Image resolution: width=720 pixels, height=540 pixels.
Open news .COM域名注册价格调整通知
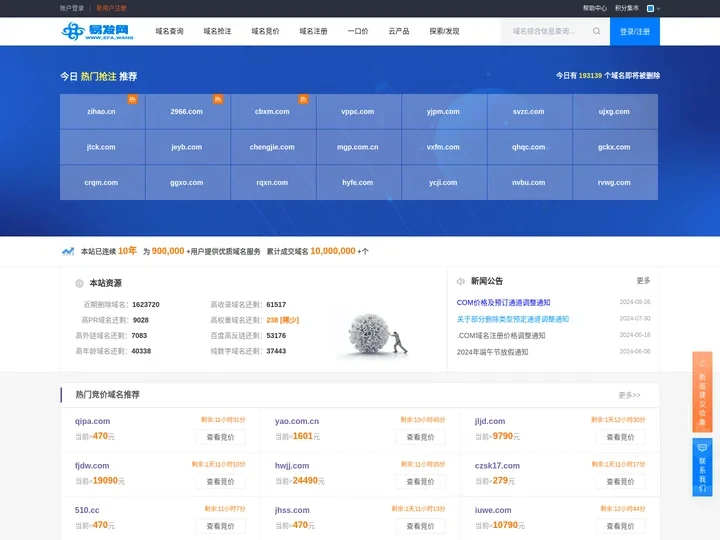click(x=501, y=336)
